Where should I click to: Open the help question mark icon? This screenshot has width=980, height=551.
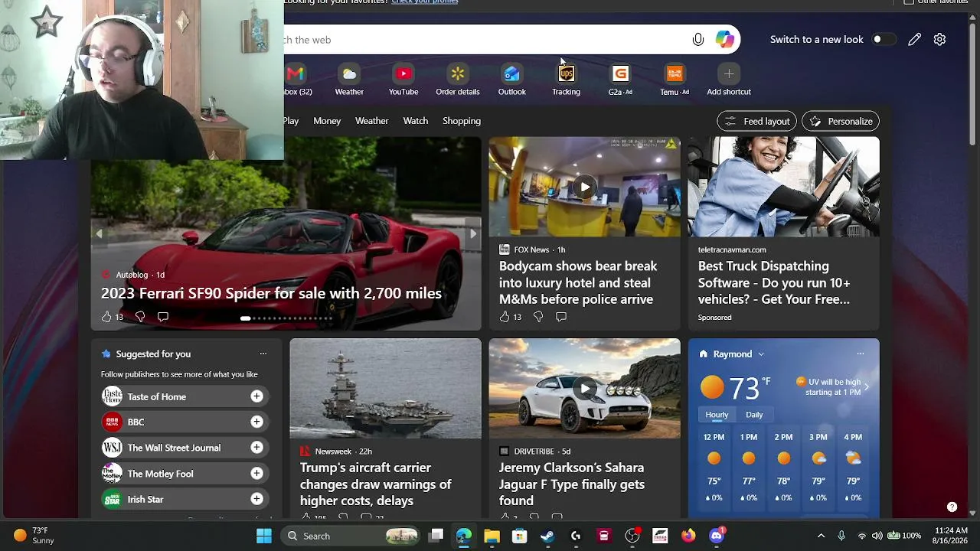pos(952,507)
